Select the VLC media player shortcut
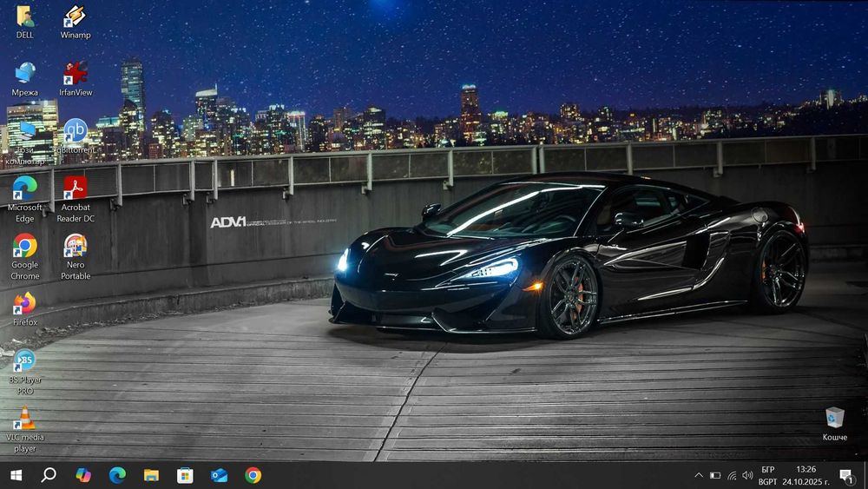The image size is (868, 489). [x=24, y=430]
